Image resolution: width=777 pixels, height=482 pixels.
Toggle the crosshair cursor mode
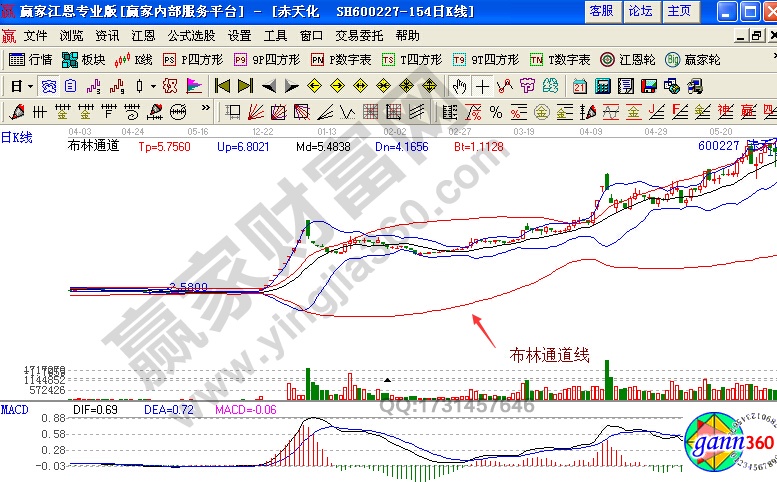(482, 86)
